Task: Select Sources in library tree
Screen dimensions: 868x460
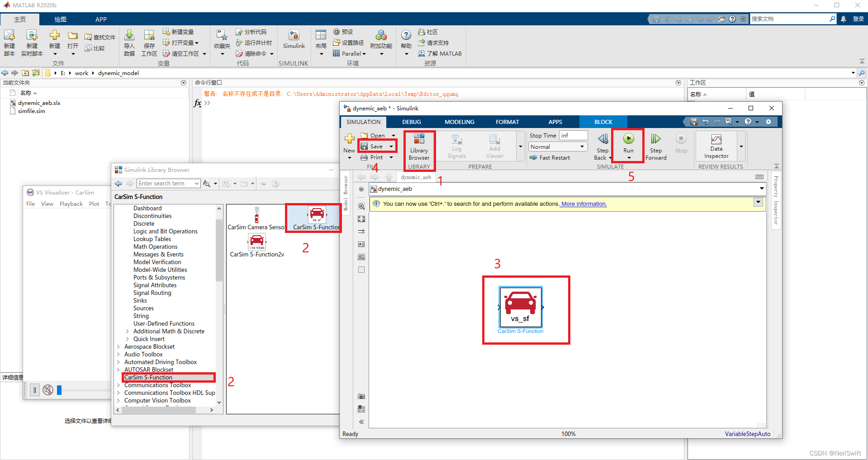Action: tap(143, 308)
